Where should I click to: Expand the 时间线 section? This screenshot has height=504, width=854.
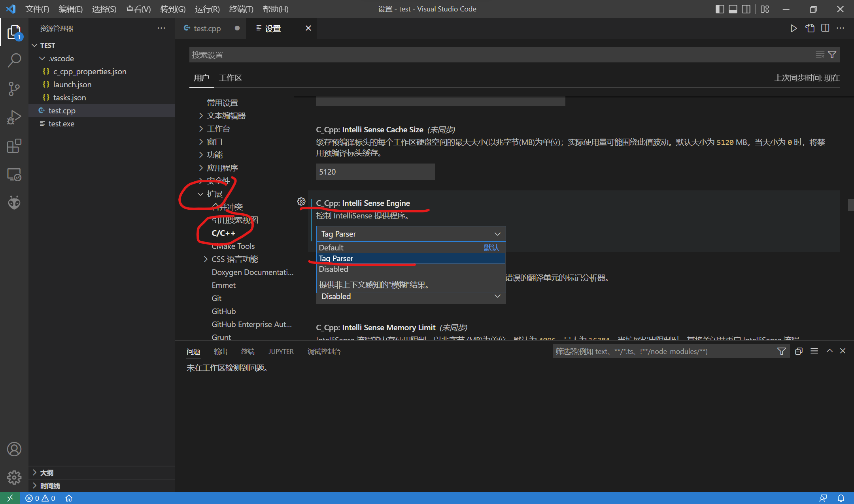pos(35,485)
